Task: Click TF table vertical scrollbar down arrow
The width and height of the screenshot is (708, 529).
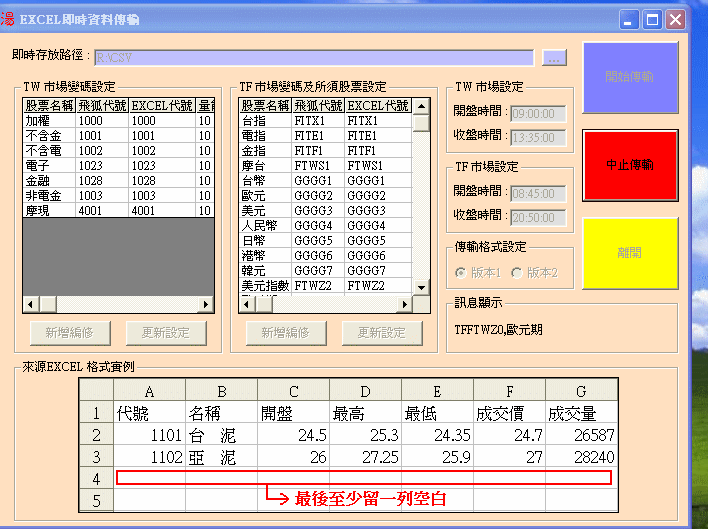Action: click(421, 288)
